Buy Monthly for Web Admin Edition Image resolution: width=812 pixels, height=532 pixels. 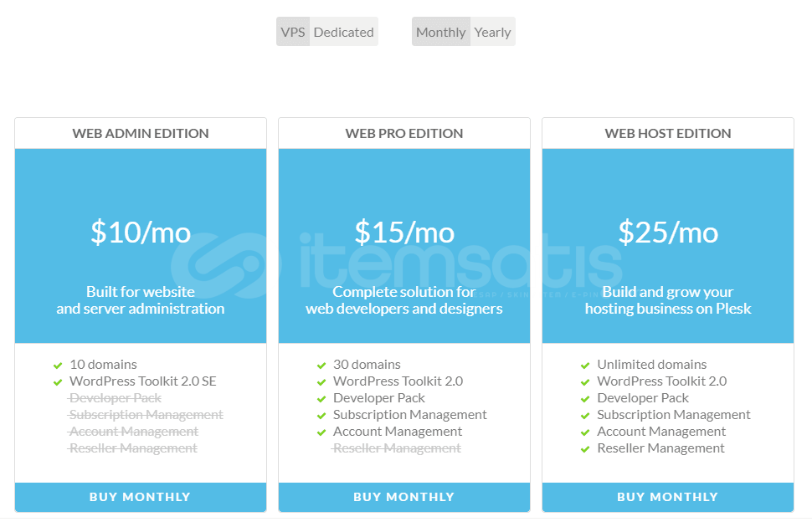141,497
